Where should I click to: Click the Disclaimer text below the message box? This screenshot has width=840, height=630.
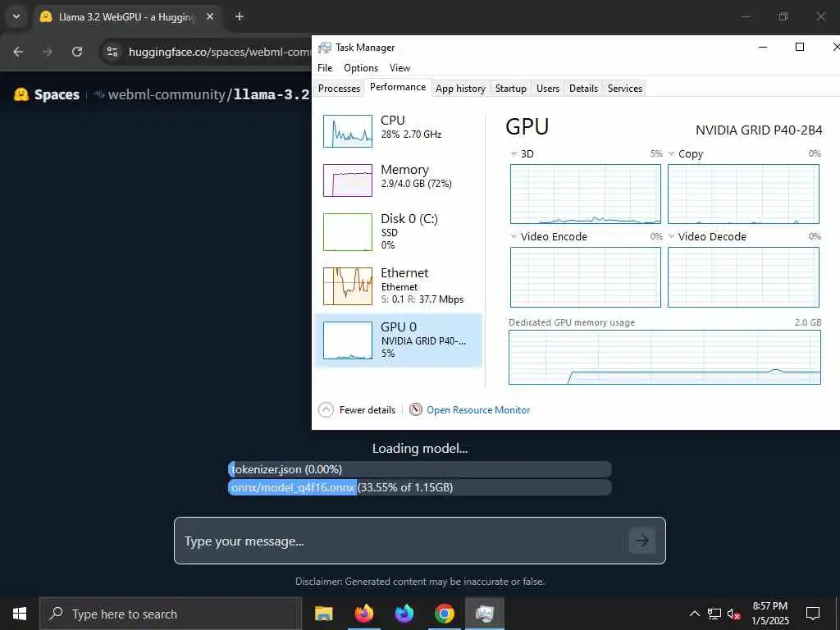tap(420, 582)
